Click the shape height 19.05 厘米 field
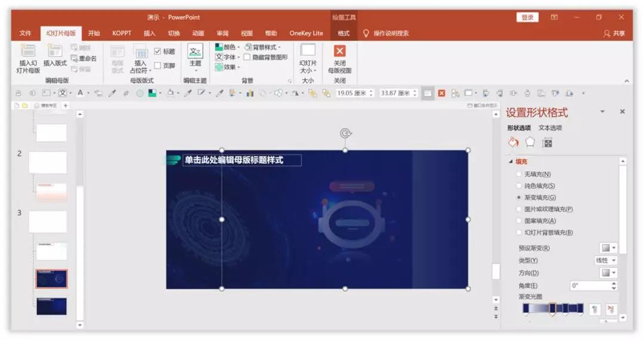The height and width of the screenshot is (340, 644). coord(355,93)
